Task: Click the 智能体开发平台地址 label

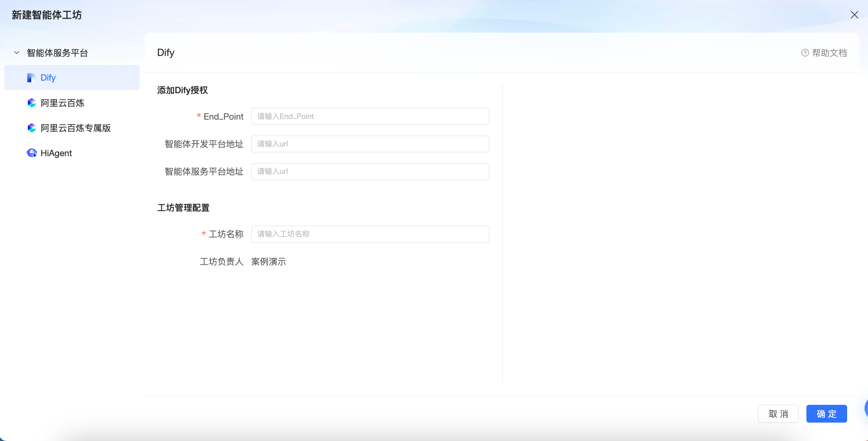Action: [x=204, y=144]
